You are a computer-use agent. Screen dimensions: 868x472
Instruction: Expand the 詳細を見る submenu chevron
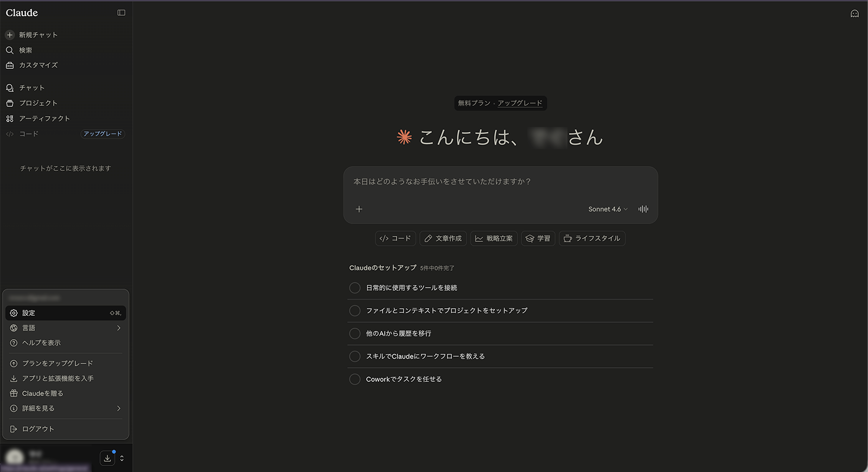119,409
